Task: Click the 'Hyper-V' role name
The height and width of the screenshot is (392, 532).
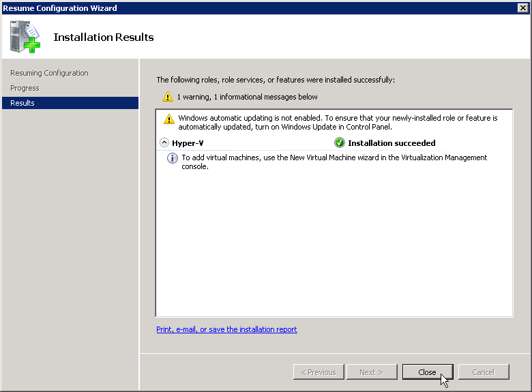Action: point(188,143)
